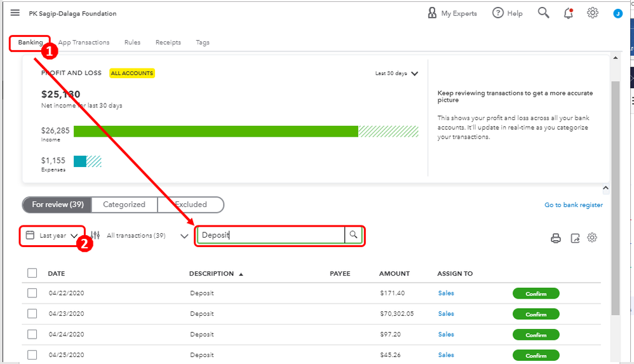
Task: Open the notifications bell
Action: (x=569, y=13)
